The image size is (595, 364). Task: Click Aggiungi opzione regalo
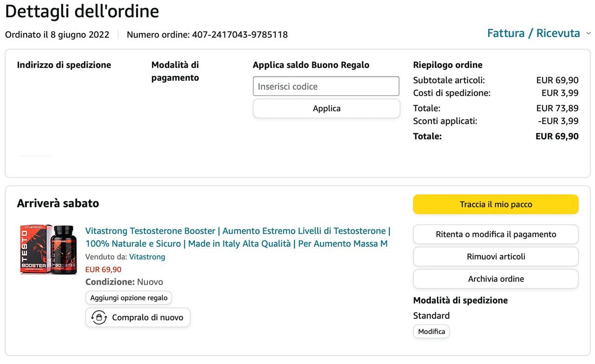pos(129,298)
